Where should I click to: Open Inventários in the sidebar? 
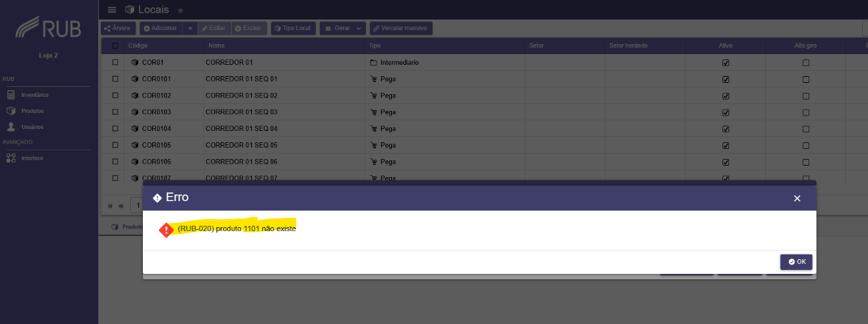coord(33,95)
